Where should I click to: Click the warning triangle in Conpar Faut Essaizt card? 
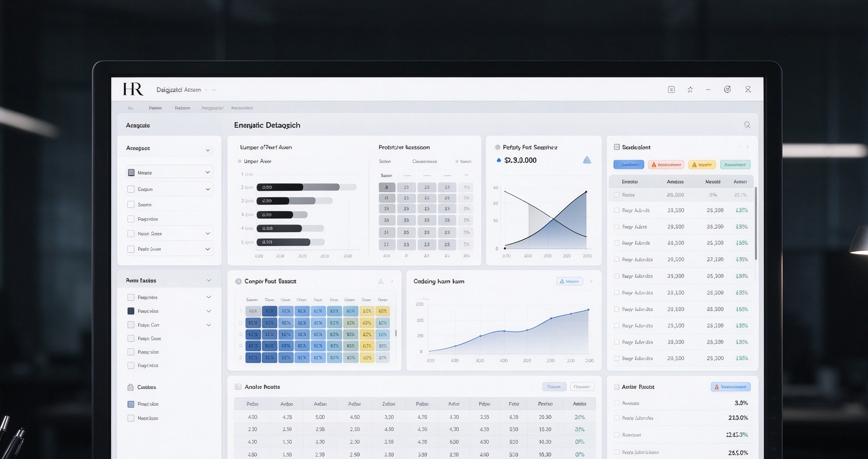[381, 281]
